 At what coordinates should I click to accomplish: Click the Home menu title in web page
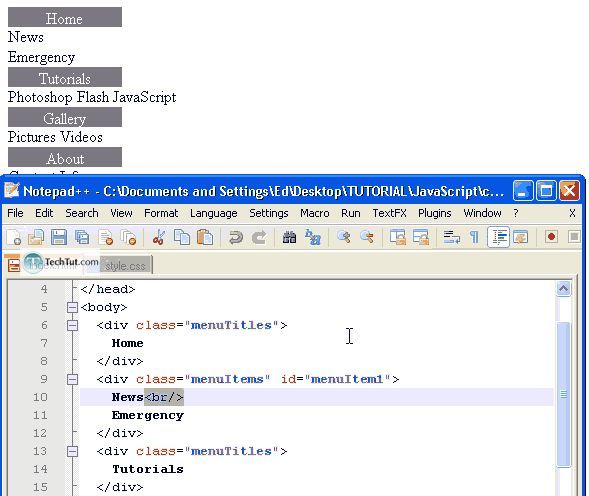pos(65,17)
